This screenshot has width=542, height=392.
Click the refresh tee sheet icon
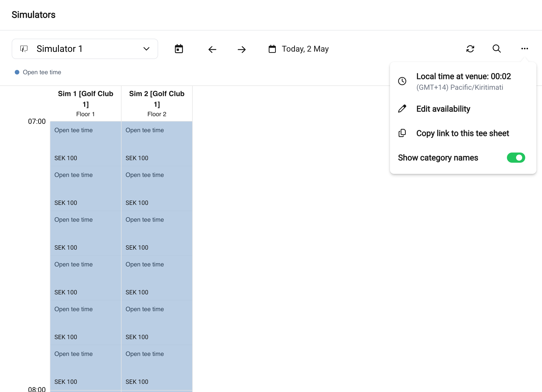click(470, 49)
